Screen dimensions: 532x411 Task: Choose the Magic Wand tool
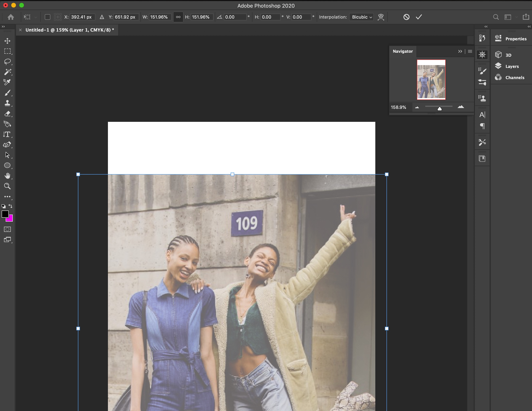click(x=7, y=72)
